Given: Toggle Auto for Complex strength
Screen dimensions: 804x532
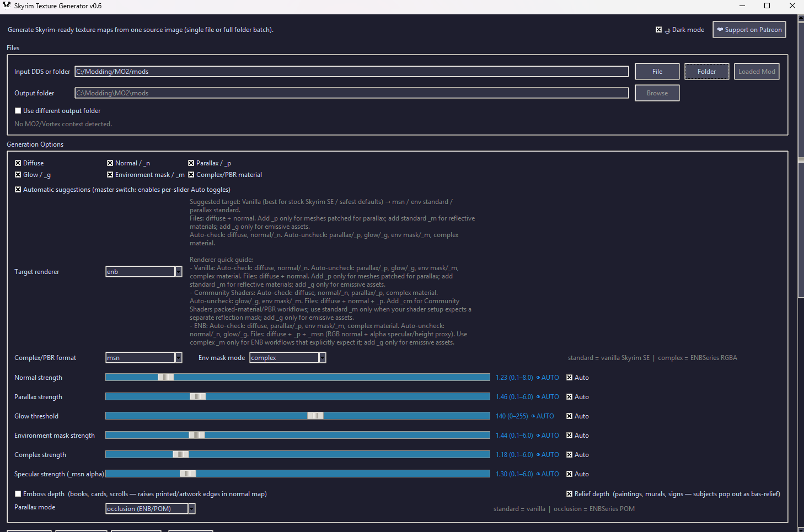Looking at the screenshot, I should (570, 455).
